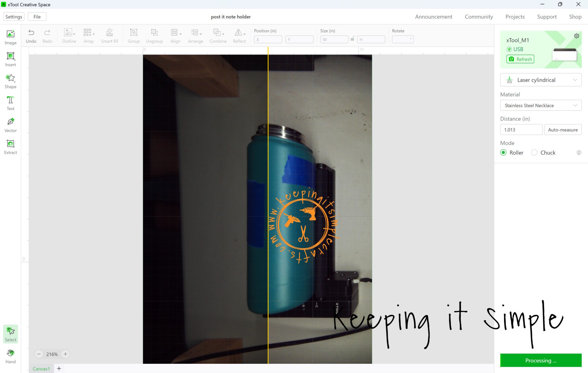Activate the Select cursor tool
This screenshot has width=588, height=373.
click(x=11, y=334)
